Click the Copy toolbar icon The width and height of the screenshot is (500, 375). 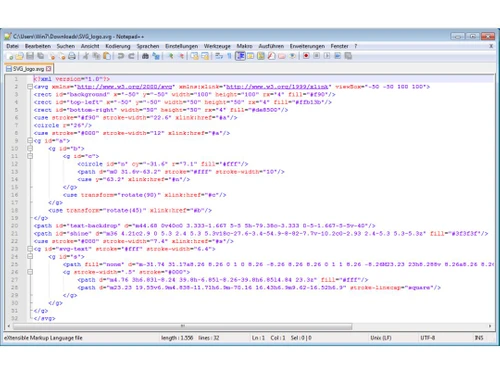tap(97, 56)
